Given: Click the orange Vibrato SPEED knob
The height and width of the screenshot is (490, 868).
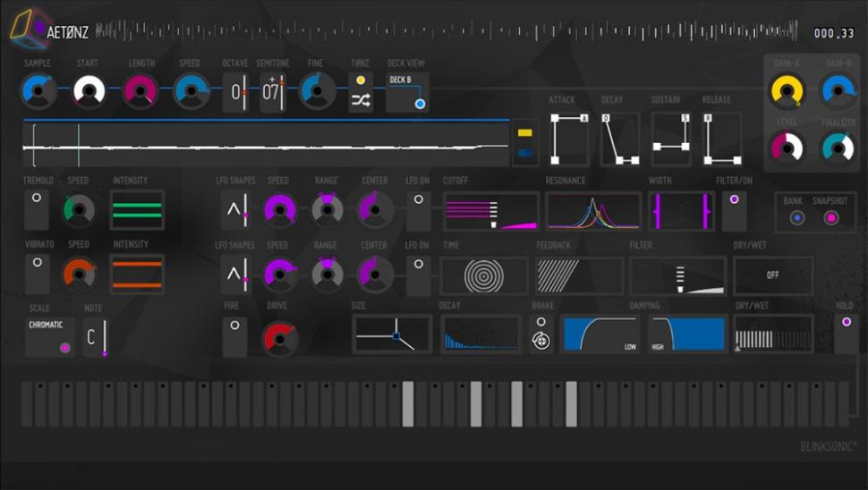Looking at the screenshot, I should (79, 275).
